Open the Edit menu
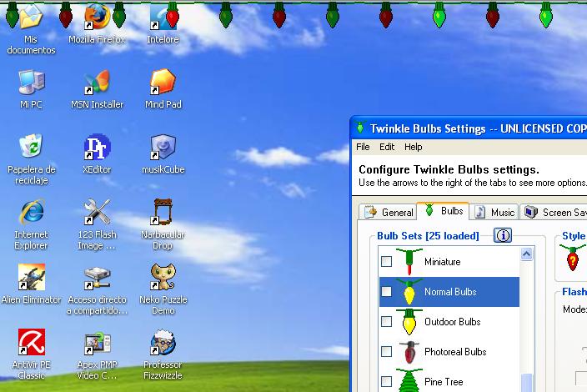587x392 pixels. [x=387, y=147]
